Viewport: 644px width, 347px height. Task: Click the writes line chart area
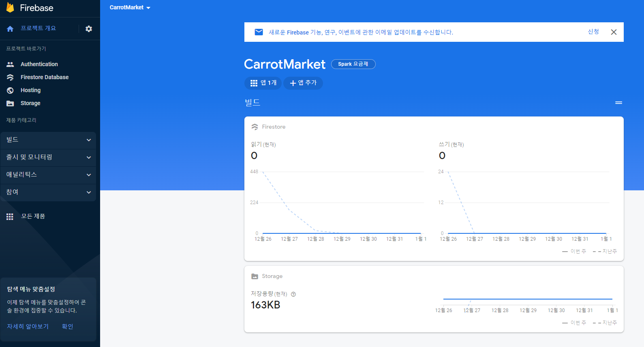click(527, 203)
